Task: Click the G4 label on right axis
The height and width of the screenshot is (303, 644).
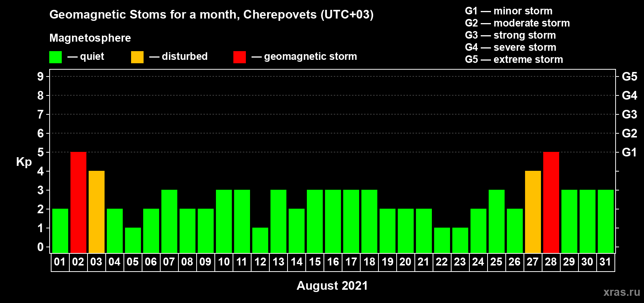Action: [630, 95]
